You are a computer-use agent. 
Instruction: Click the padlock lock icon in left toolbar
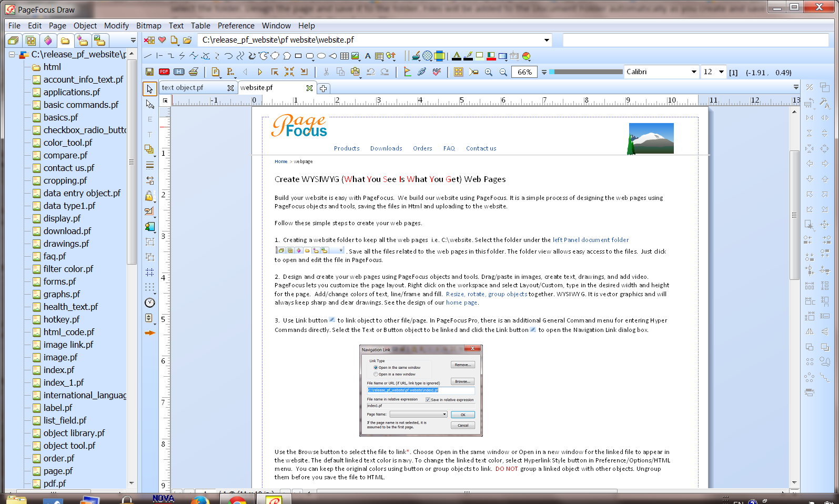coord(149,196)
